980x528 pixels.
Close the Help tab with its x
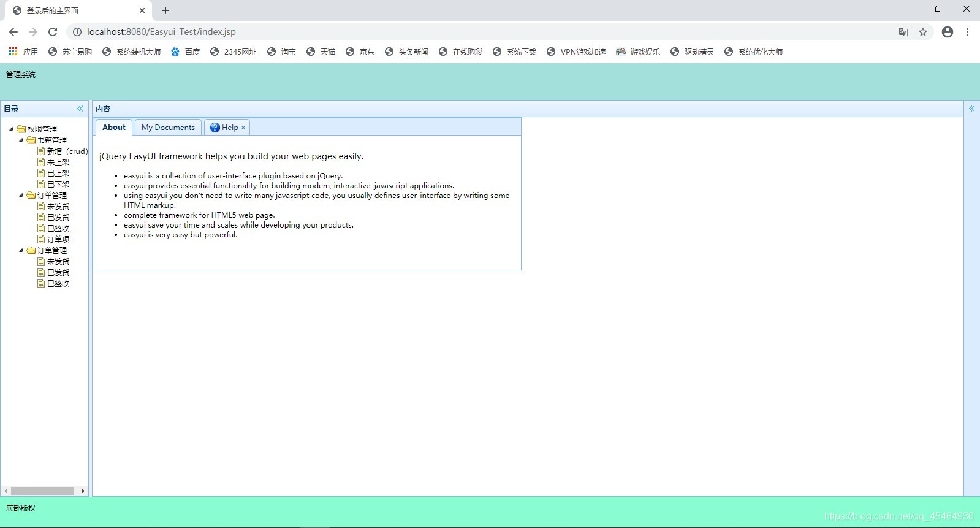point(243,128)
